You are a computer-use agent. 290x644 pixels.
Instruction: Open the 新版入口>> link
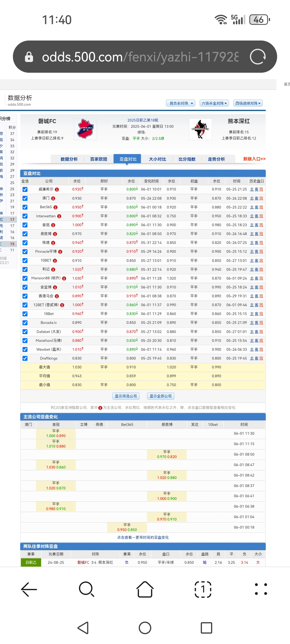pos(254,159)
